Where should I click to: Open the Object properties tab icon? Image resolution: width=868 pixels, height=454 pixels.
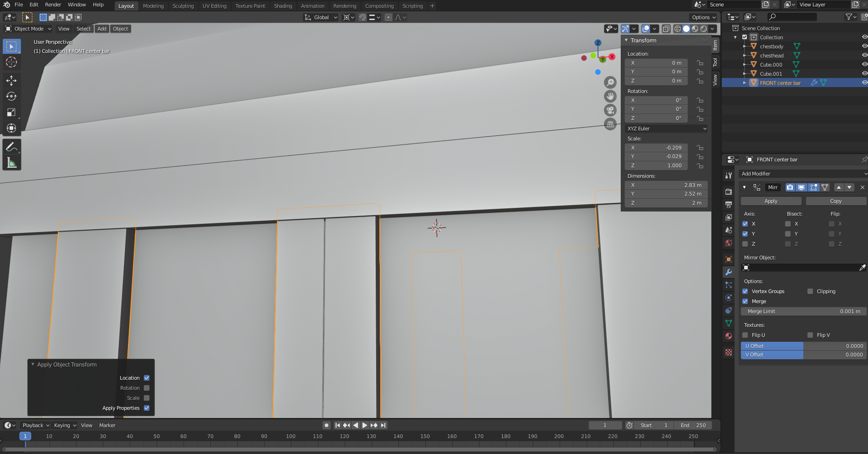pos(729,259)
